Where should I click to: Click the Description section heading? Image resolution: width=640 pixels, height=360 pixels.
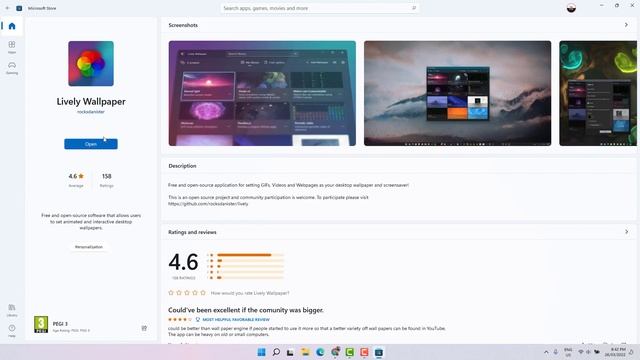pyautogui.click(x=182, y=166)
